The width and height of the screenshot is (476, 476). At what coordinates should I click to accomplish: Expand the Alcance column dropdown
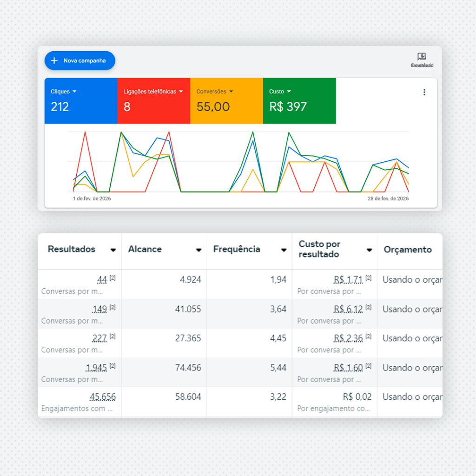pyautogui.click(x=199, y=250)
